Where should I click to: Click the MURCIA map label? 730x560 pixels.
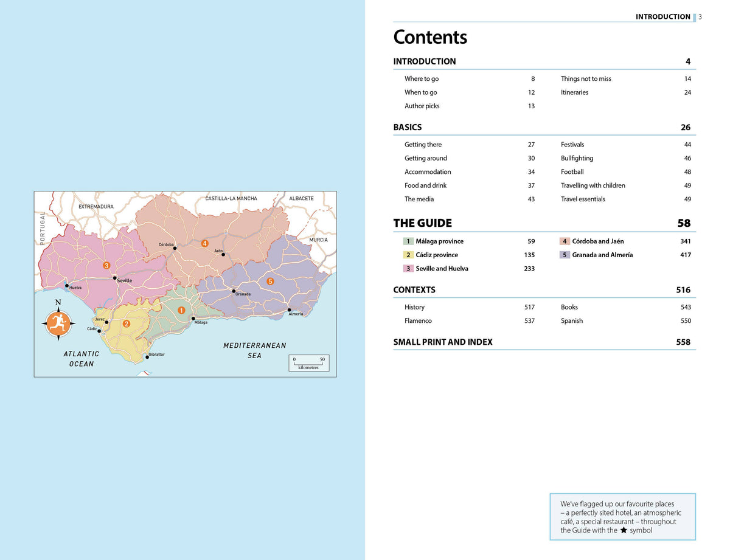[319, 240]
